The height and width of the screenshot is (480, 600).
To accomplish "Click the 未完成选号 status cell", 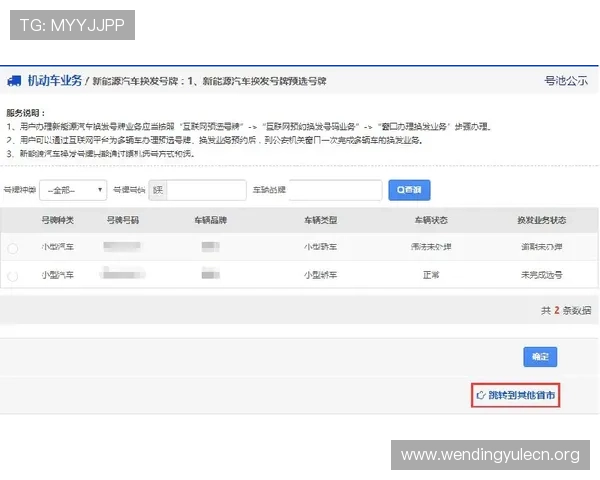I will (x=541, y=275).
